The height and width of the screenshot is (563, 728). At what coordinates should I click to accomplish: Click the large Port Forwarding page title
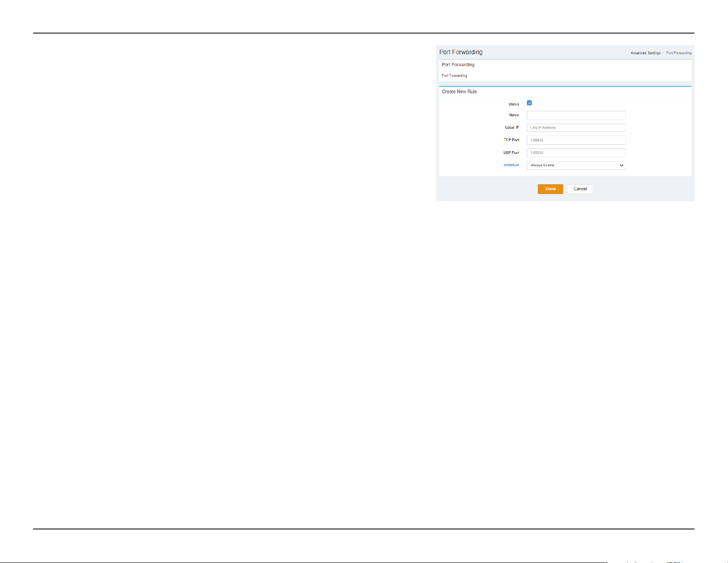(x=461, y=52)
